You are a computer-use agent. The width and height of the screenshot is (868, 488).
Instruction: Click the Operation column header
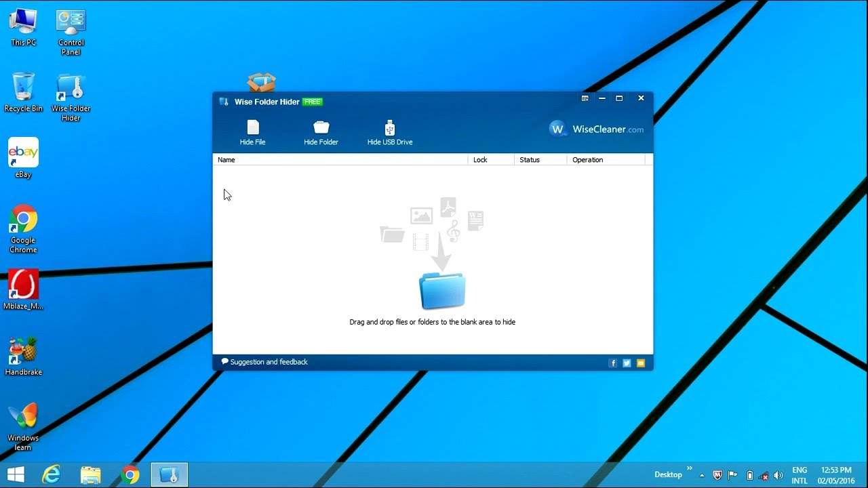(606, 160)
